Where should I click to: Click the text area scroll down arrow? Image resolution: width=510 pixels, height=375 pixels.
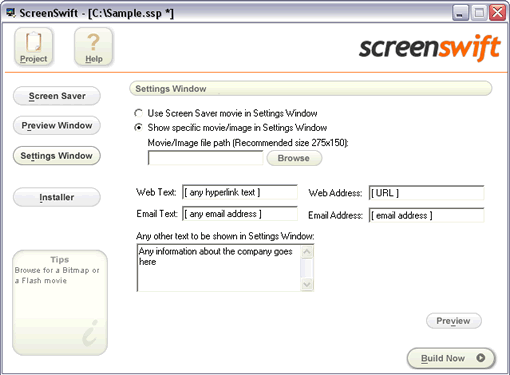(307, 284)
